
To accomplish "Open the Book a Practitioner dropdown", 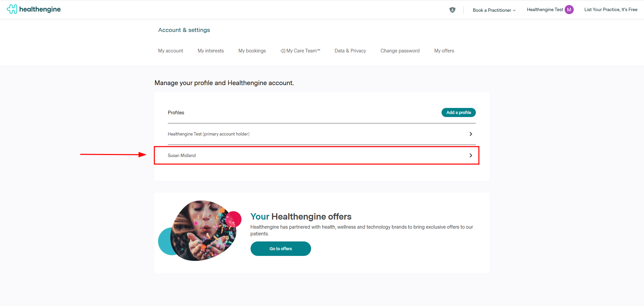I will click(494, 10).
